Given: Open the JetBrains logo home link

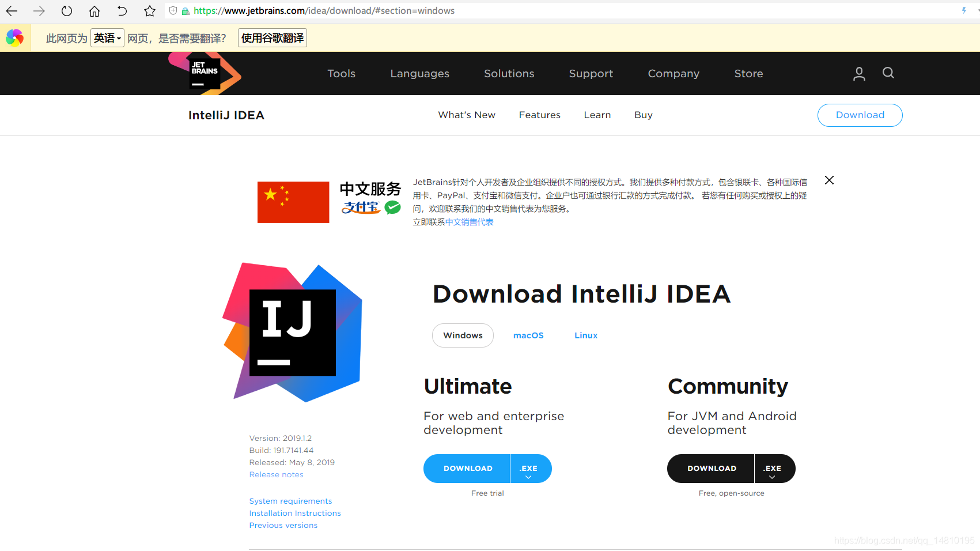Looking at the screenshot, I should (x=205, y=73).
